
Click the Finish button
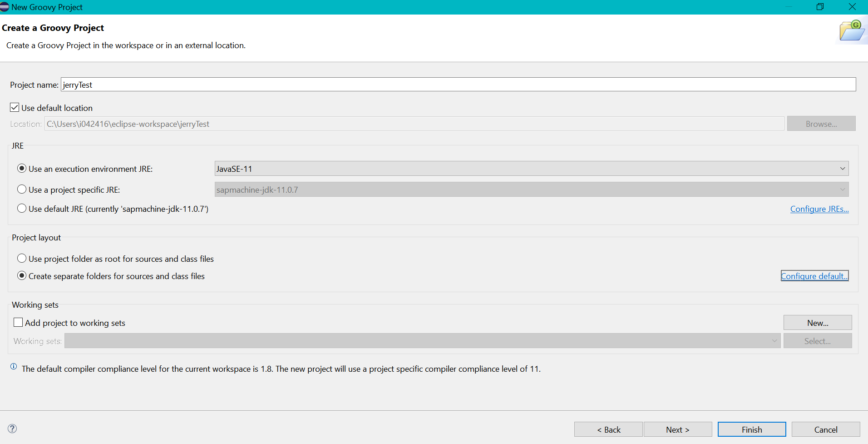751,429
